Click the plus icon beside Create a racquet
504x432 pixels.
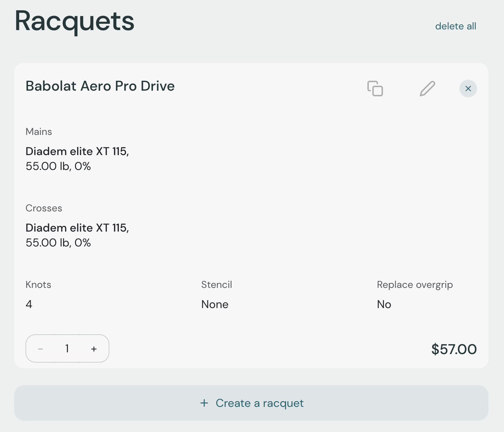(x=204, y=403)
